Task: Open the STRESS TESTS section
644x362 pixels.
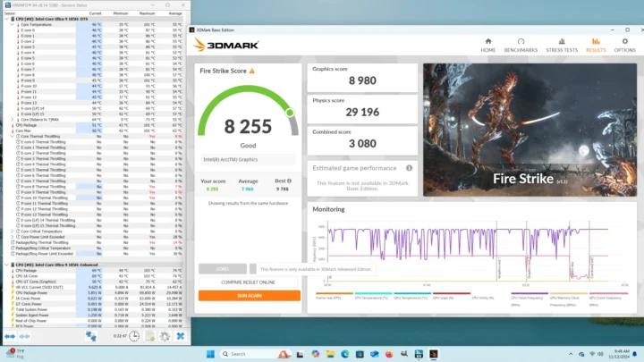Action: [x=562, y=46]
